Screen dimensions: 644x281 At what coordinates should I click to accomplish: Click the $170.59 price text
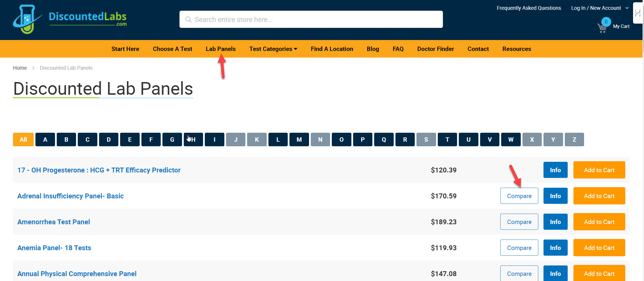click(444, 196)
